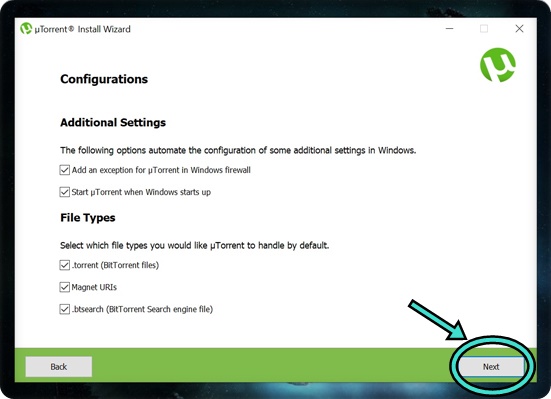Return to previous step with Back
Viewport: 551px width, 399px height.
pyautogui.click(x=59, y=367)
